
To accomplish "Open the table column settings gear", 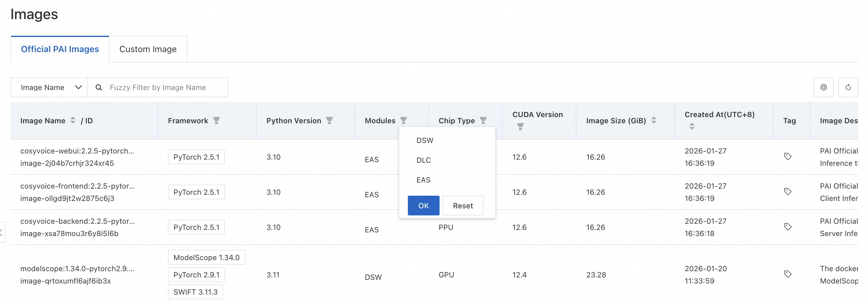I will pyautogui.click(x=823, y=88).
